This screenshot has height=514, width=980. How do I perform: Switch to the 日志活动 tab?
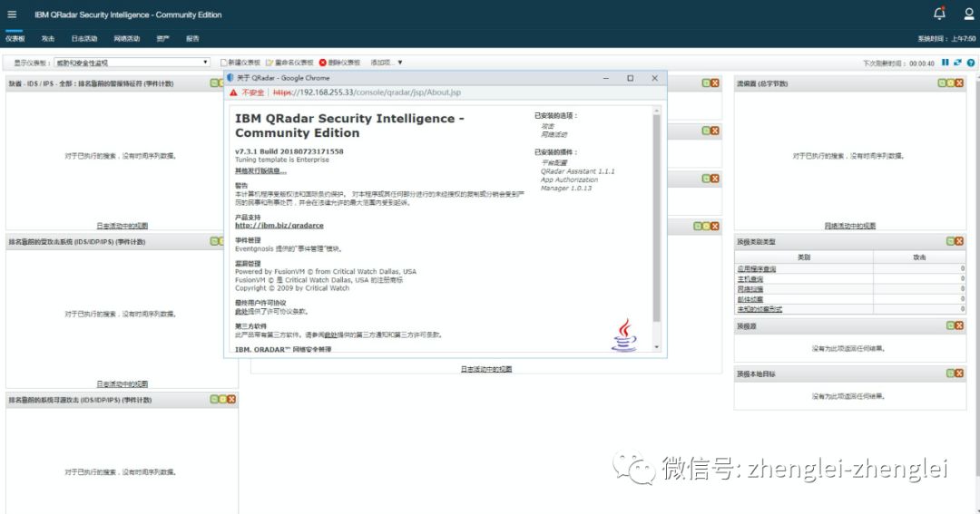point(83,39)
